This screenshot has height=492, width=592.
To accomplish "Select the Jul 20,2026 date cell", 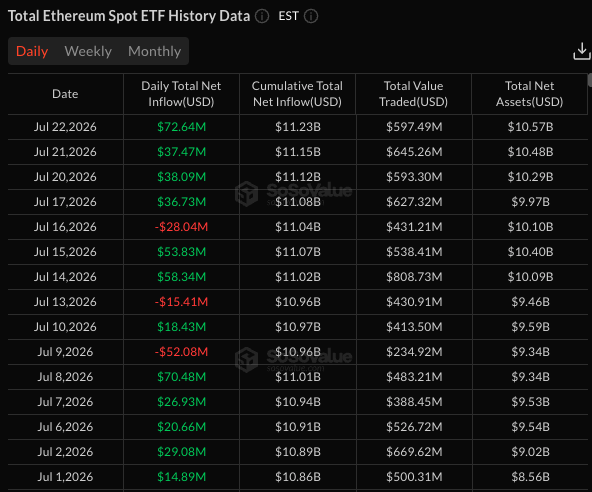I will 65,177.
